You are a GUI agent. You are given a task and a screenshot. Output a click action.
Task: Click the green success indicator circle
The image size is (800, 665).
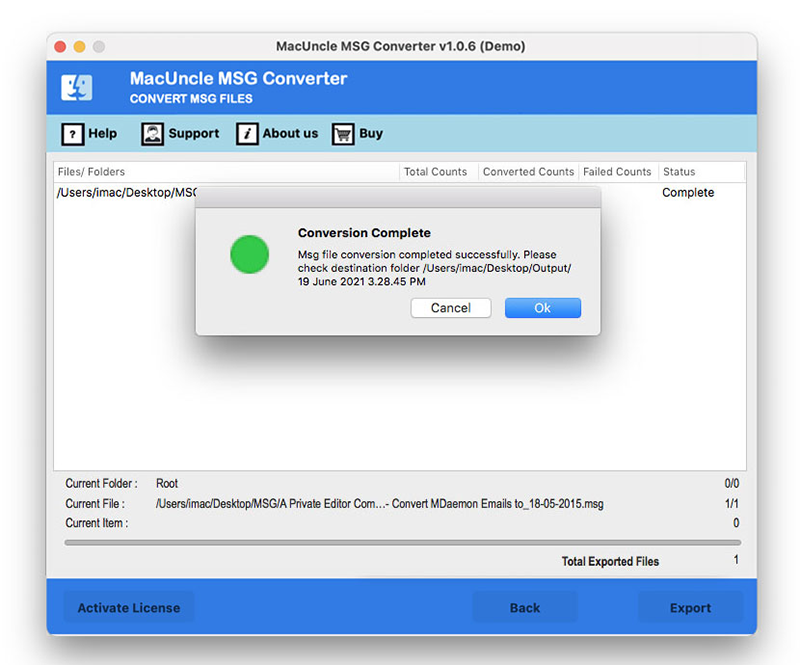tap(249, 254)
